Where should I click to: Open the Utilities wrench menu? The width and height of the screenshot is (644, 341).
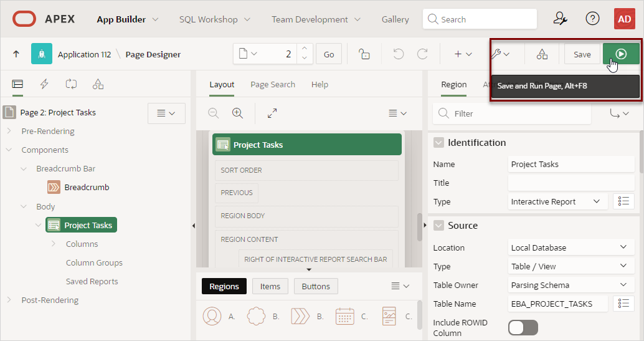pos(500,54)
